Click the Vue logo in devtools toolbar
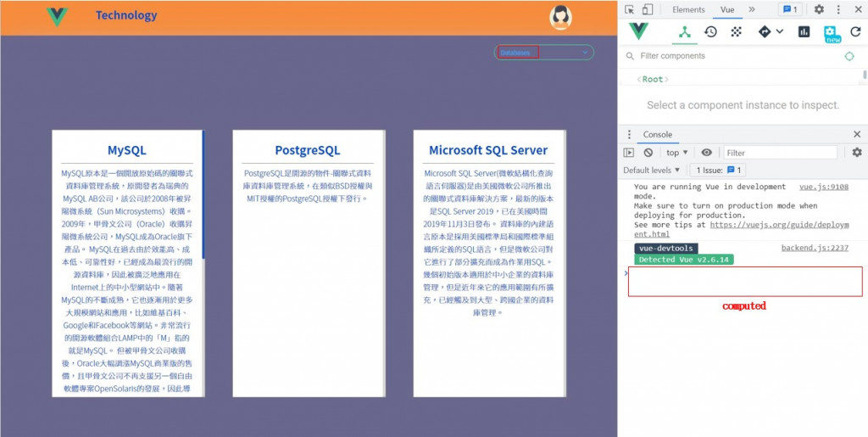This screenshot has height=437, width=868. (639, 31)
